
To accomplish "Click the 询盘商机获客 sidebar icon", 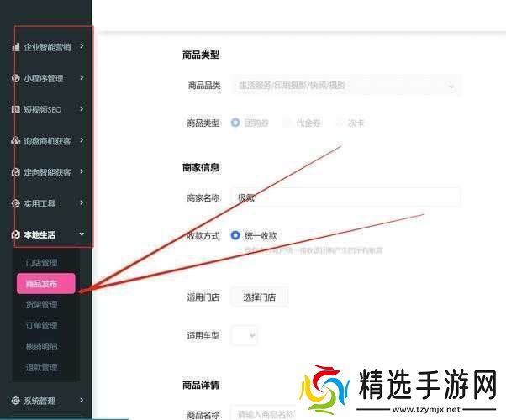I will click(16, 141).
